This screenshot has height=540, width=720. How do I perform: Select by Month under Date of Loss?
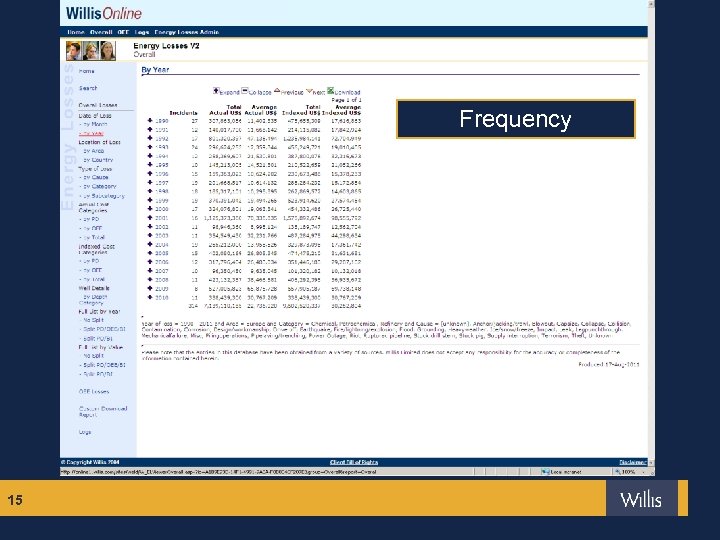(x=94, y=124)
